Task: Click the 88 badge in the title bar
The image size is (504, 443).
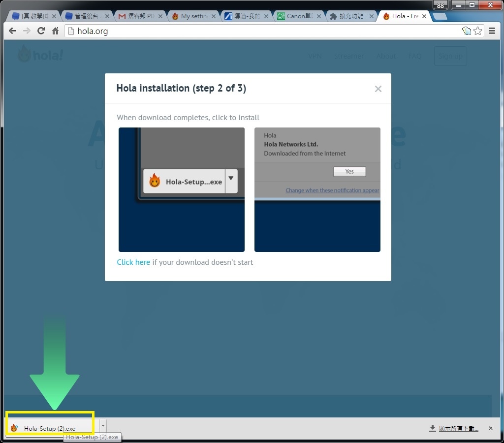Action: (x=441, y=5)
